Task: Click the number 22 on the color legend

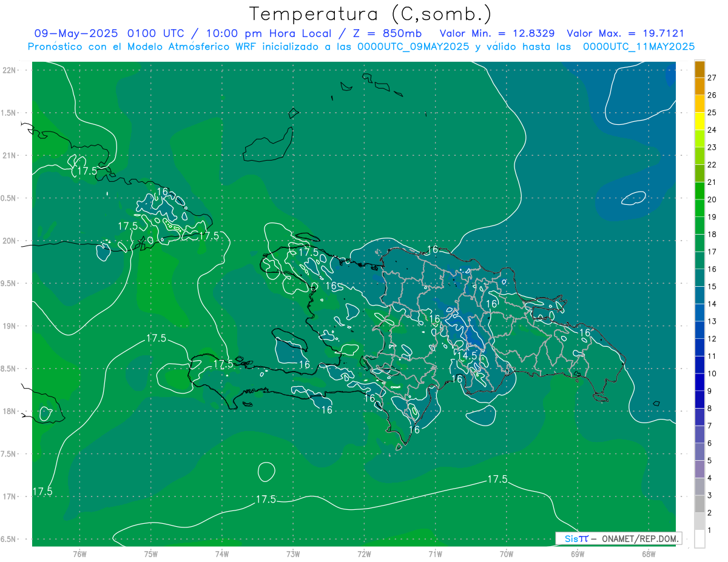Action: pyautogui.click(x=712, y=165)
